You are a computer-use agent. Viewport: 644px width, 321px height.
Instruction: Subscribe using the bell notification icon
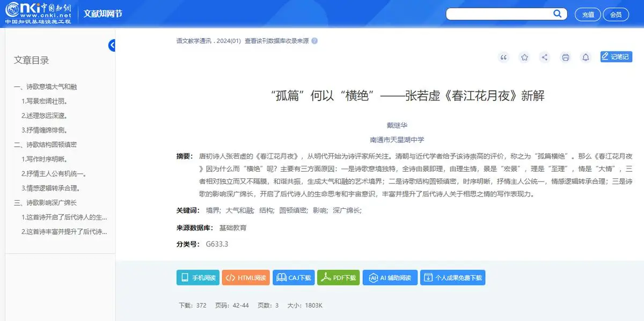[586, 57]
